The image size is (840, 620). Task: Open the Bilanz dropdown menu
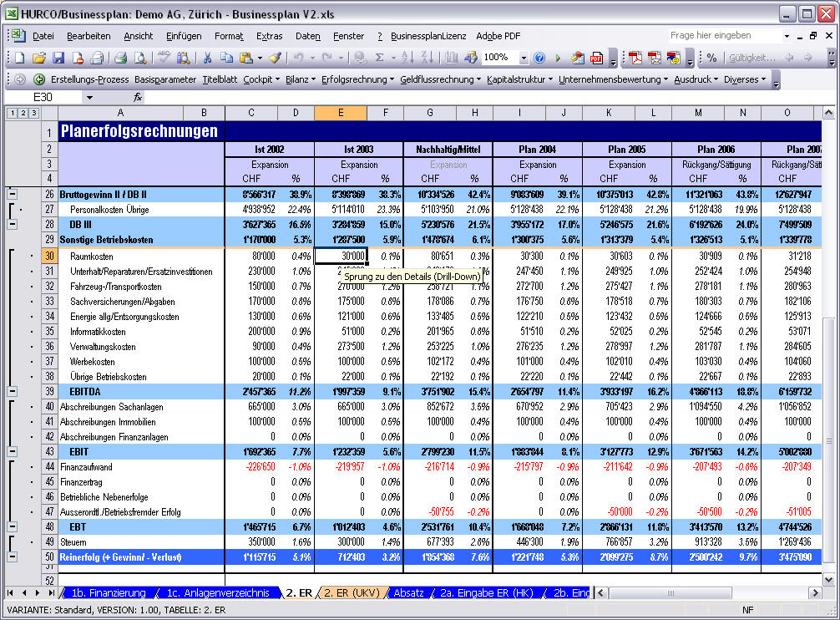[x=301, y=80]
